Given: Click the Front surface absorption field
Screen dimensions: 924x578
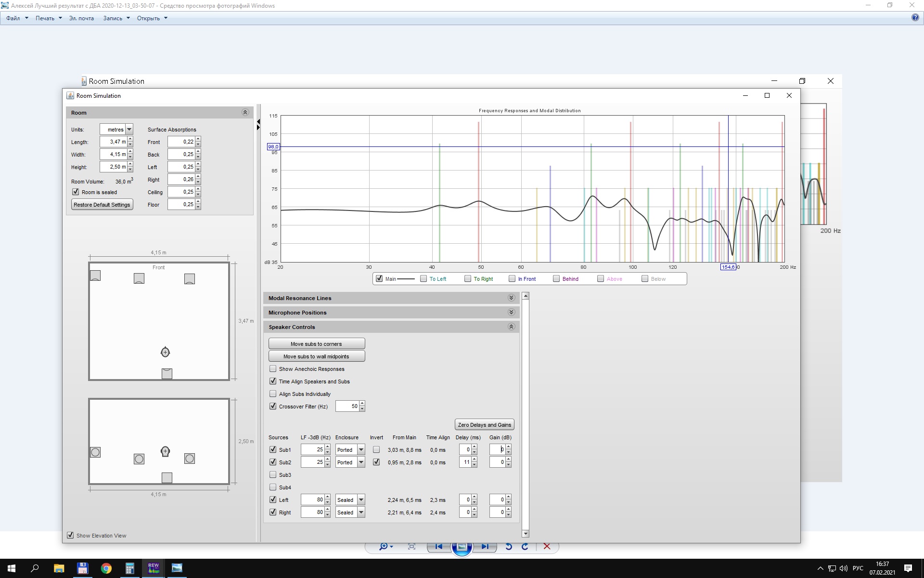Looking at the screenshot, I should coord(181,142).
